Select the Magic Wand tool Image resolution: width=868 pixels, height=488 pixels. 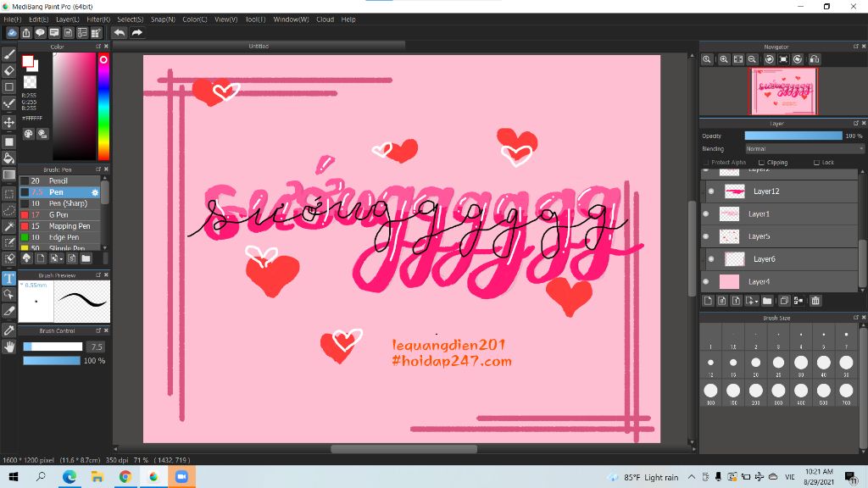pos(8,226)
